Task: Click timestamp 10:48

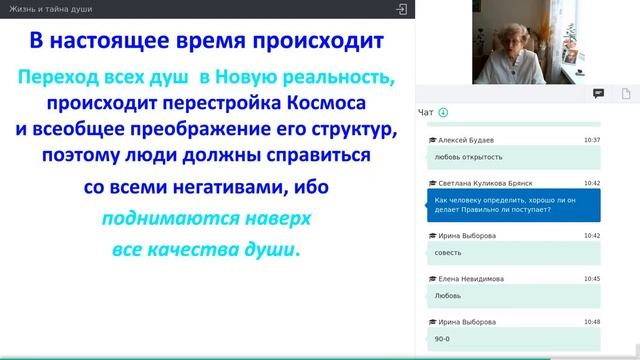Action: 592,322
